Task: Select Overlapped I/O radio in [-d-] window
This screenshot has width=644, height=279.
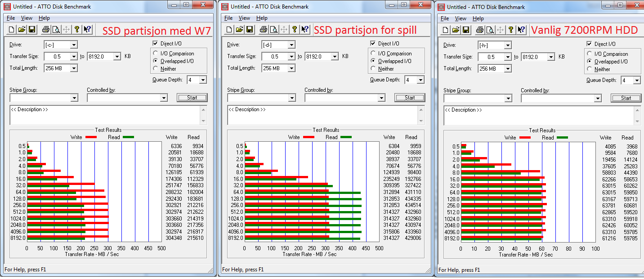Action: (373, 61)
